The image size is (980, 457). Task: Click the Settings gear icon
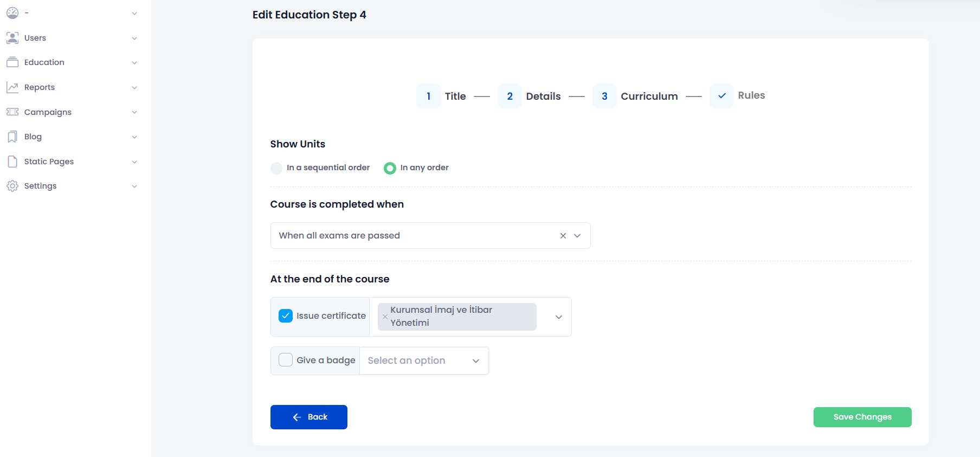pos(12,186)
